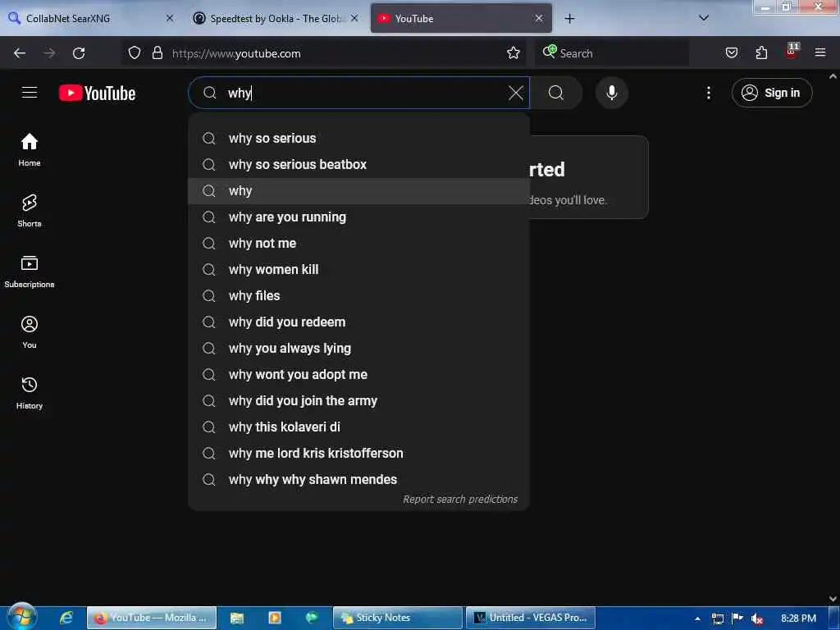Switch to the Speedtest by Ookla tab
The height and width of the screenshot is (630, 840).
click(276, 19)
